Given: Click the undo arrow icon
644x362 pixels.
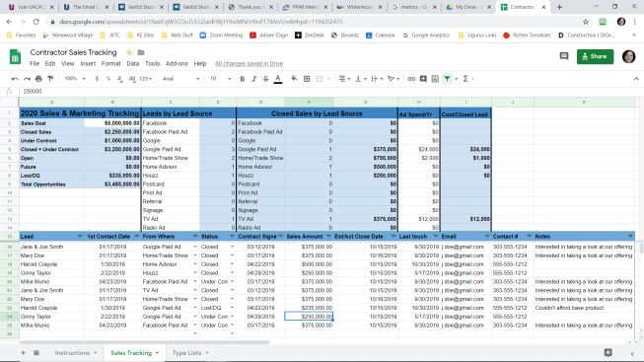Looking at the screenshot, I should point(15,79).
